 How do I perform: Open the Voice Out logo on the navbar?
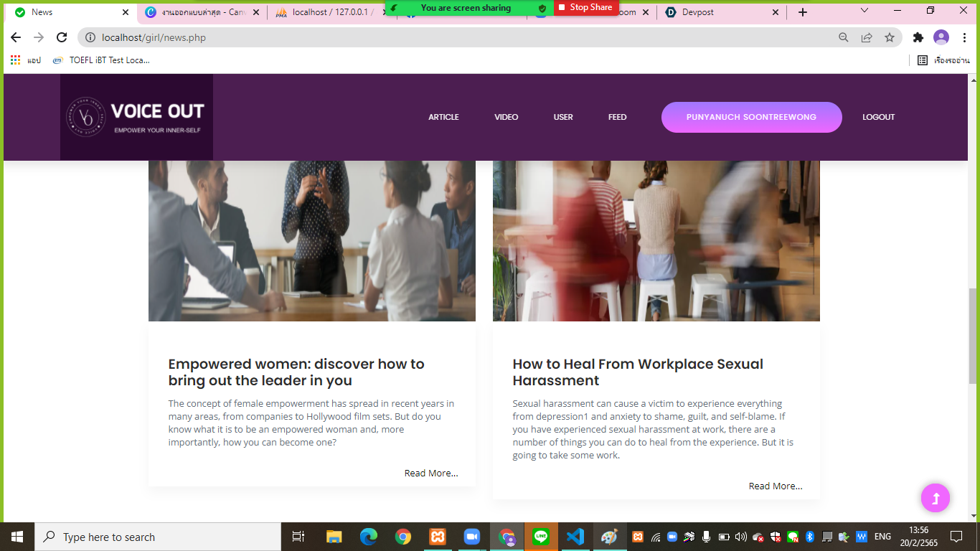[136, 116]
